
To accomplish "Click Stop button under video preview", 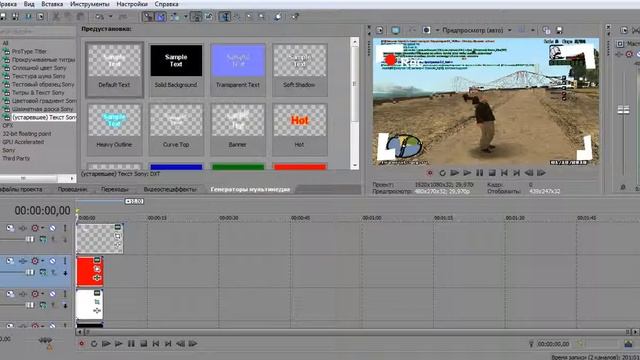I will coord(492,173).
